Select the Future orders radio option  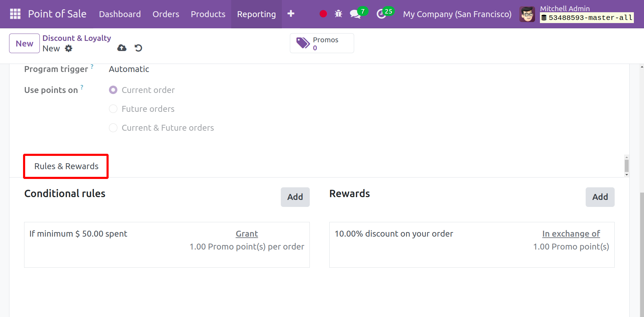113,109
